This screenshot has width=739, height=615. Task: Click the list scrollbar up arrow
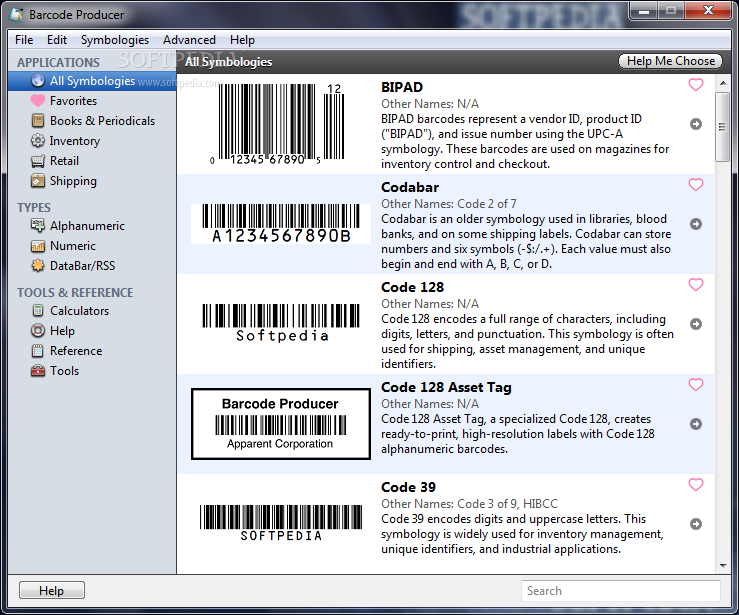point(723,83)
